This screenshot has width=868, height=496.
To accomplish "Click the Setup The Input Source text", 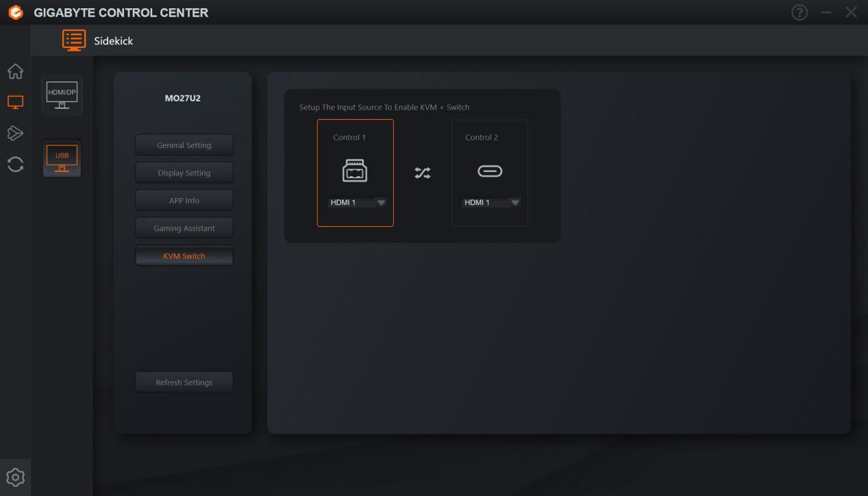I will (384, 108).
